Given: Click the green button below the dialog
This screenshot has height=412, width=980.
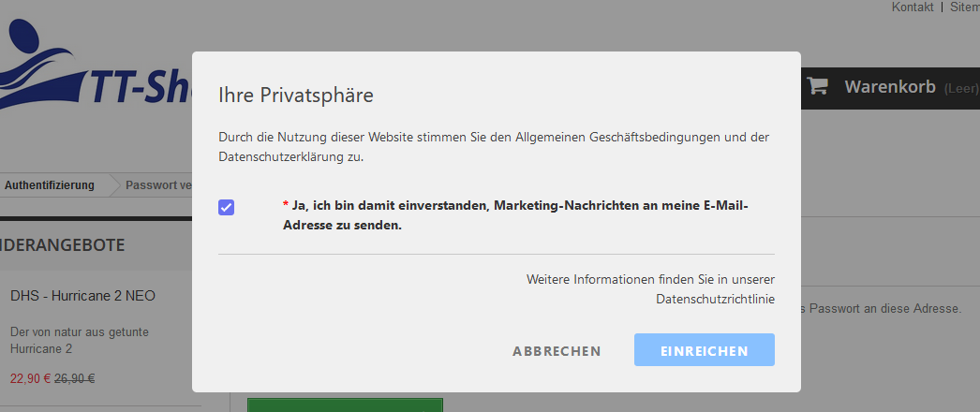Looking at the screenshot, I should [x=345, y=405].
